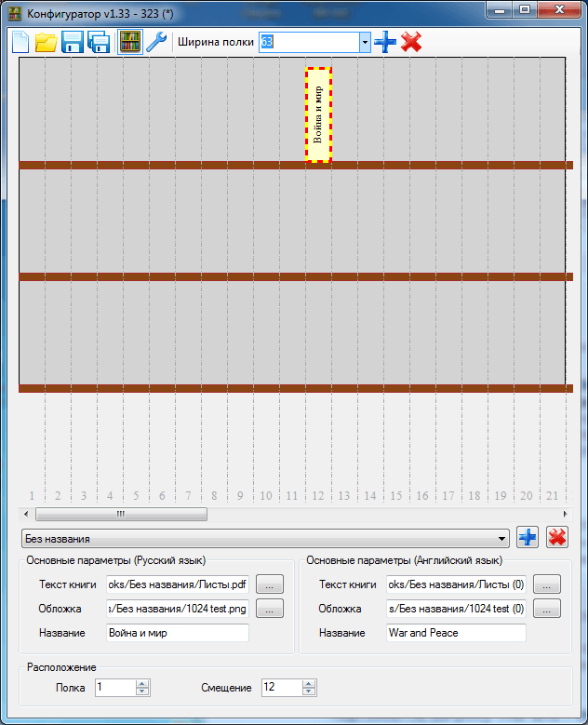Delete a shelf with the toolbar red cross

[411, 42]
